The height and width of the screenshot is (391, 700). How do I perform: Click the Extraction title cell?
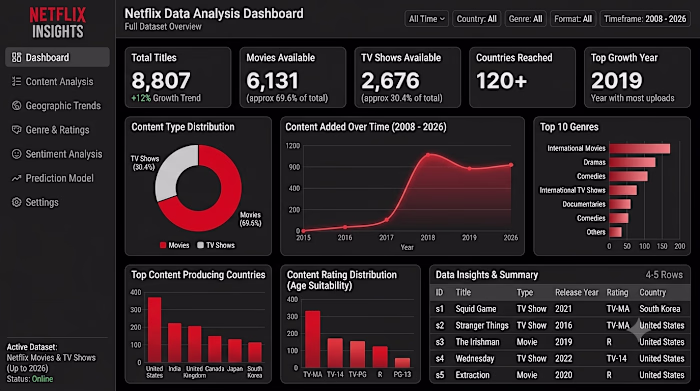(x=472, y=375)
